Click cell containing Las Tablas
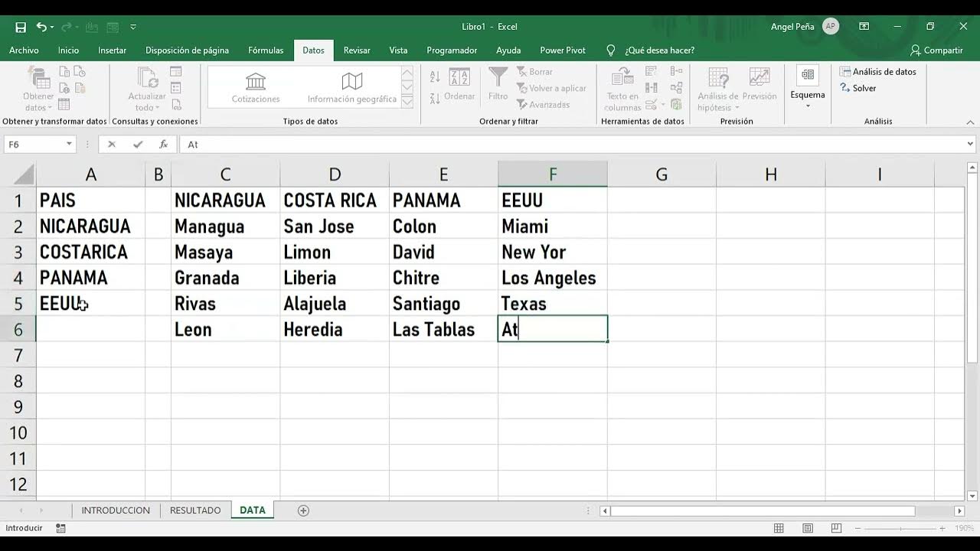Viewport: 980px width, 551px height. [443, 330]
